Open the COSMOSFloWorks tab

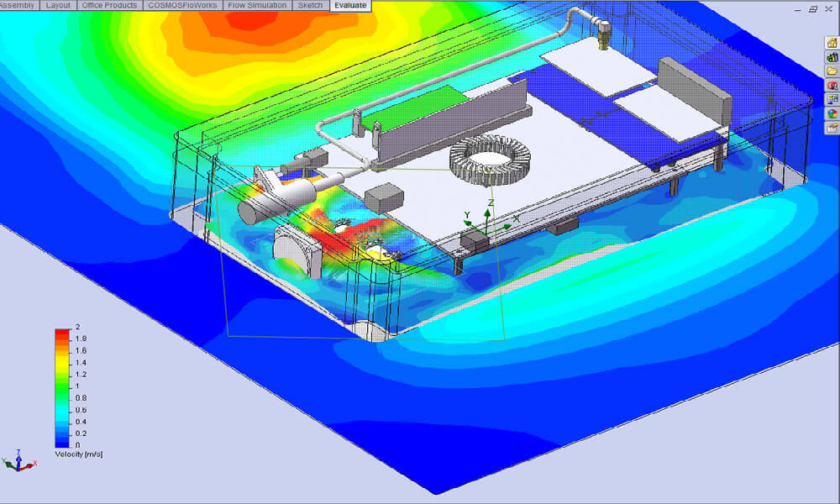182,5
